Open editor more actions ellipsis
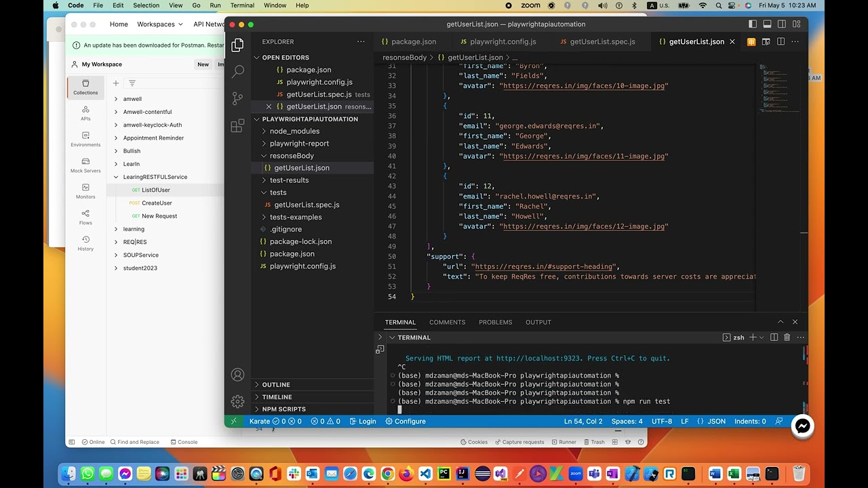Image resolution: width=868 pixels, height=488 pixels. pyautogui.click(x=796, y=41)
